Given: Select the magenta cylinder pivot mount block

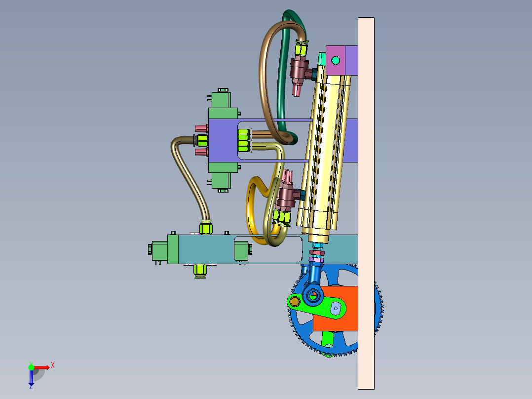Looking at the screenshot, I should [335, 60].
